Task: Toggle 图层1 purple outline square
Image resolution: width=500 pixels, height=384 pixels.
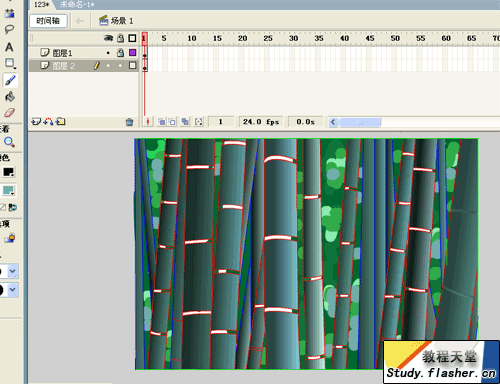Action: [x=133, y=52]
